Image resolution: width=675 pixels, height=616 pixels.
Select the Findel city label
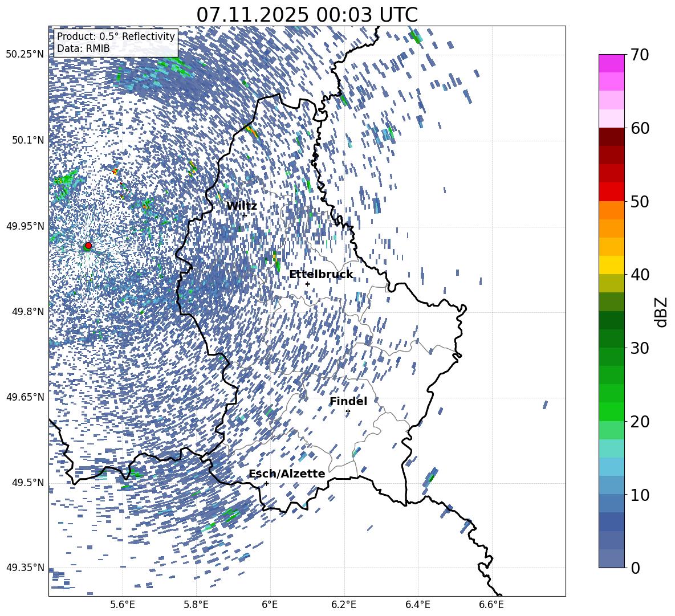(x=348, y=401)
